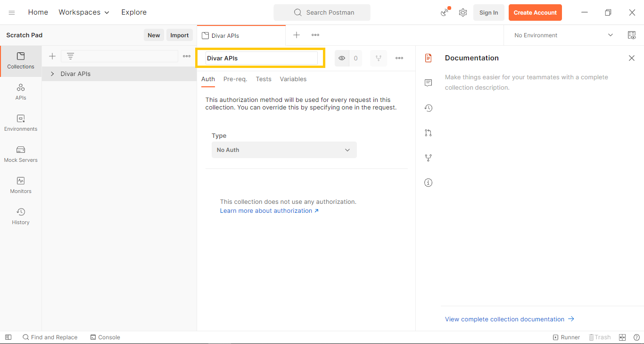Open the auth Type dropdown showing No Auth
644x344 pixels.
pos(284,150)
